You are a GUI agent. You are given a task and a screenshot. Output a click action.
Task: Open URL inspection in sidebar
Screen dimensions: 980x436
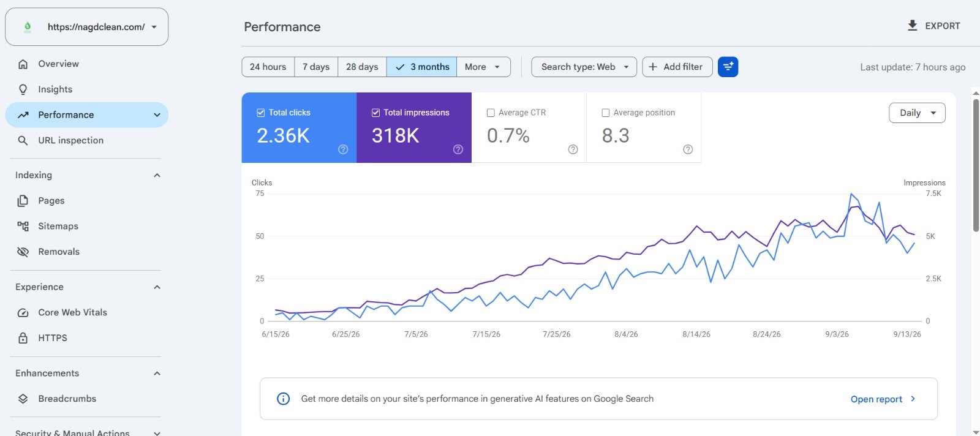coord(86,140)
